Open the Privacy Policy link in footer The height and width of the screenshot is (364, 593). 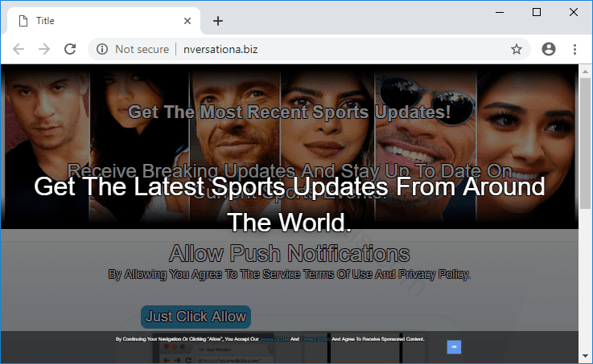point(316,340)
